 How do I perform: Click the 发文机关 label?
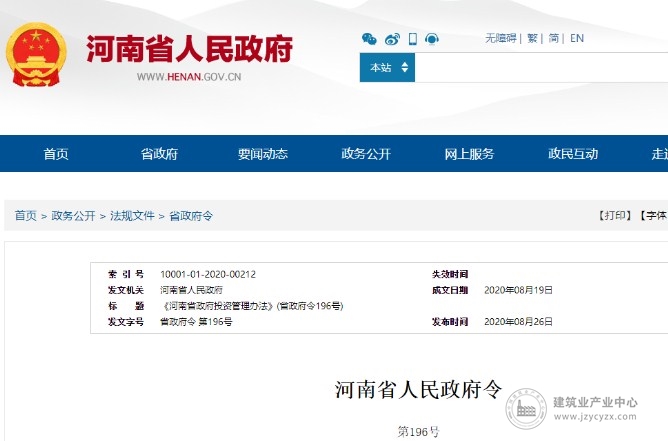[x=126, y=290]
